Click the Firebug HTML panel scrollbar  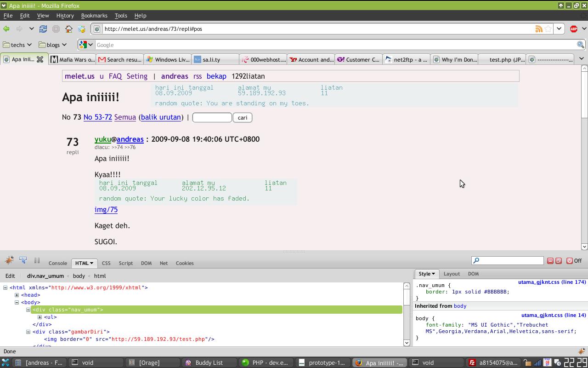tap(407, 314)
